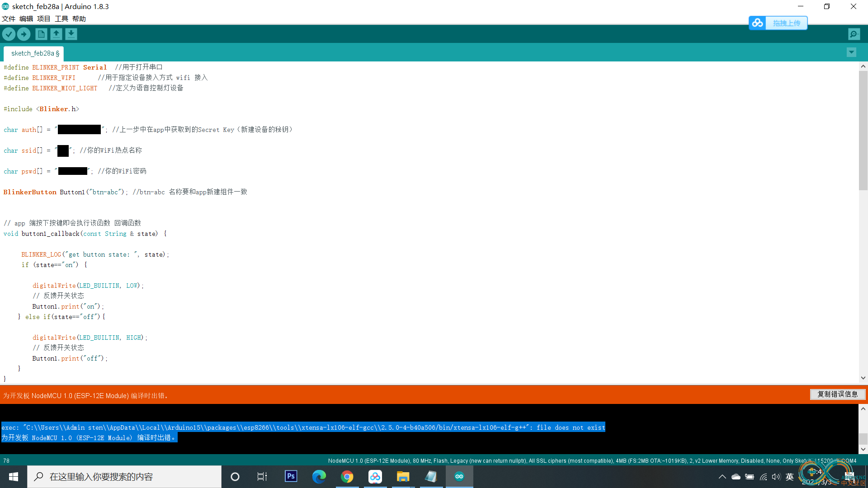Click the OneDrive cloud tray icon
The width and height of the screenshot is (868, 488).
[736, 477]
